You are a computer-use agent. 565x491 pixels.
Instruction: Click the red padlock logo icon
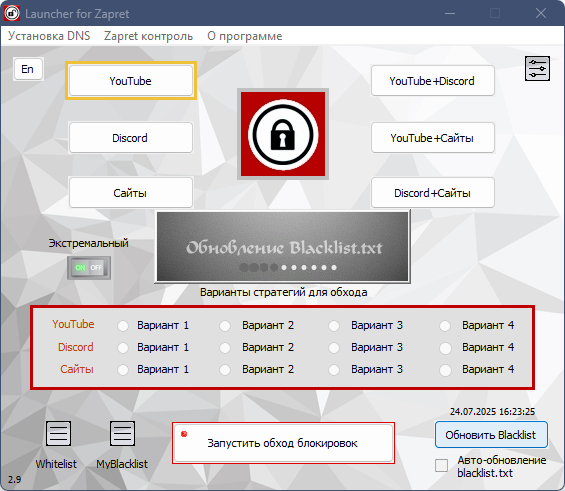[283, 134]
